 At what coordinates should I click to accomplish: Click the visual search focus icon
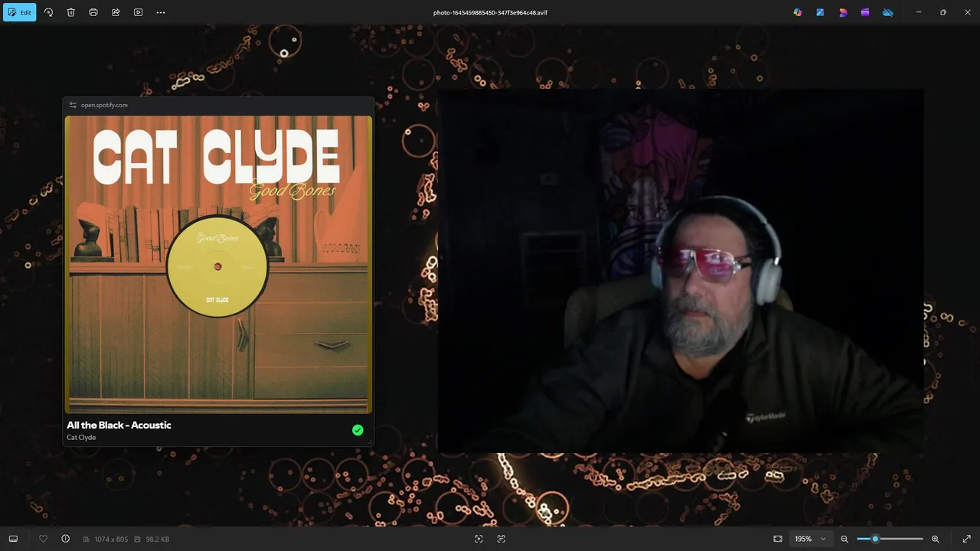[479, 539]
